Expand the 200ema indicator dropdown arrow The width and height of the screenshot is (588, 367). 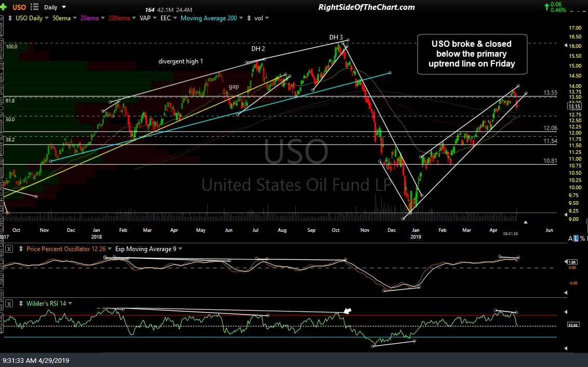tap(134, 18)
